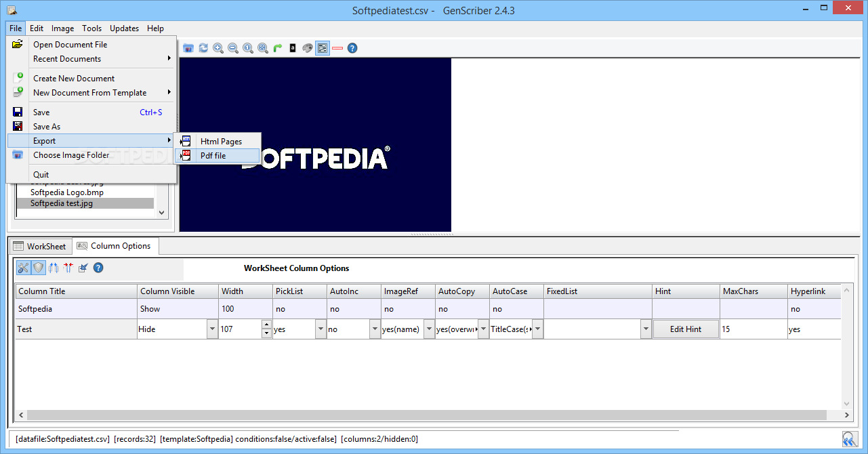This screenshot has height=454, width=868.
Task: Click the Pdf file export icon
Action: 185,155
